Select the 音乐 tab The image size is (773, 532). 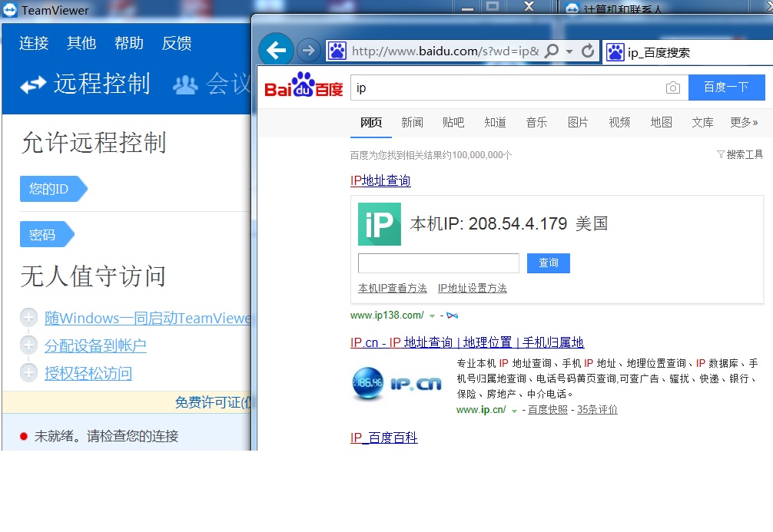click(536, 122)
